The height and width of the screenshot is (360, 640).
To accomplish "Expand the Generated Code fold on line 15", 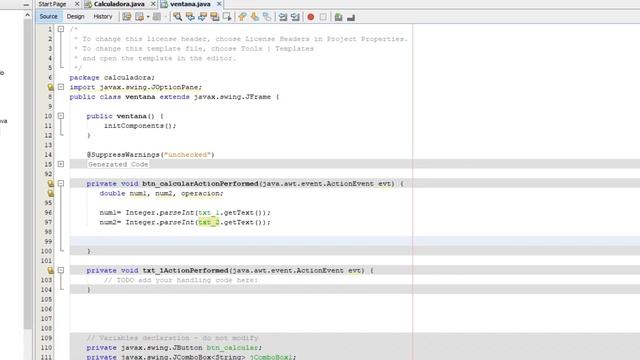I will [x=61, y=164].
